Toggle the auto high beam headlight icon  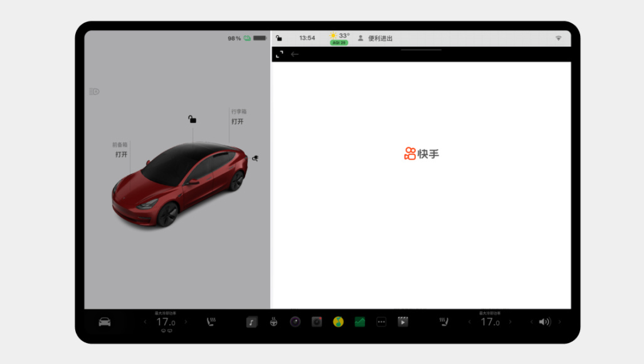(94, 92)
